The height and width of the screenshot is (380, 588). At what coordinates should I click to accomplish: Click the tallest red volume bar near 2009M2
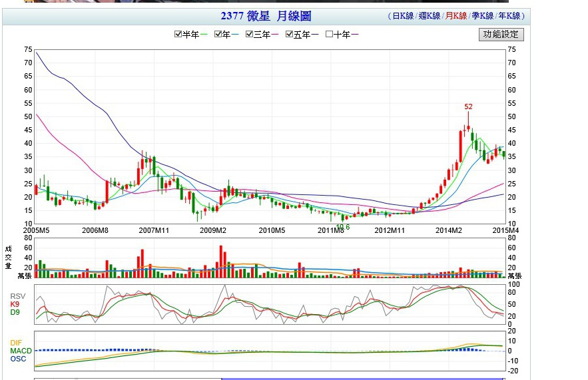pyautogui.click(x=221, y=262)
